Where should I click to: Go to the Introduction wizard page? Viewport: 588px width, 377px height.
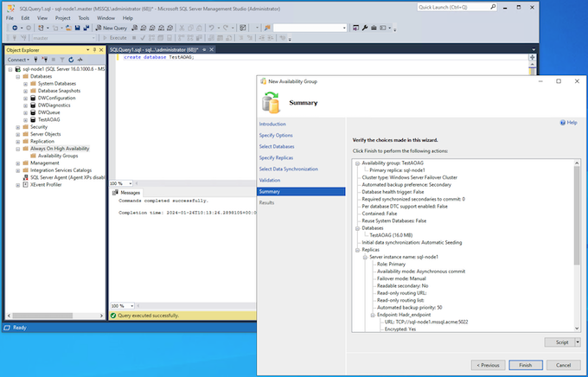tap(272, 125)
